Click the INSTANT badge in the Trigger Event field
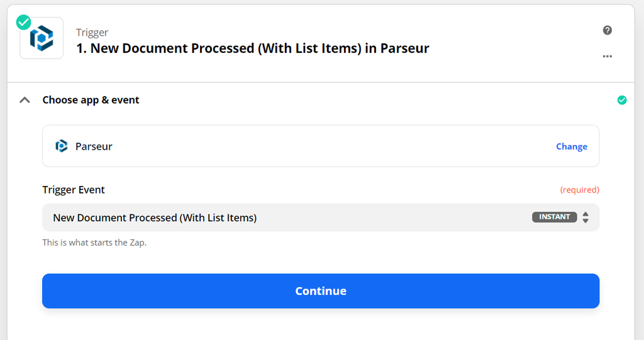 point(554,217)
